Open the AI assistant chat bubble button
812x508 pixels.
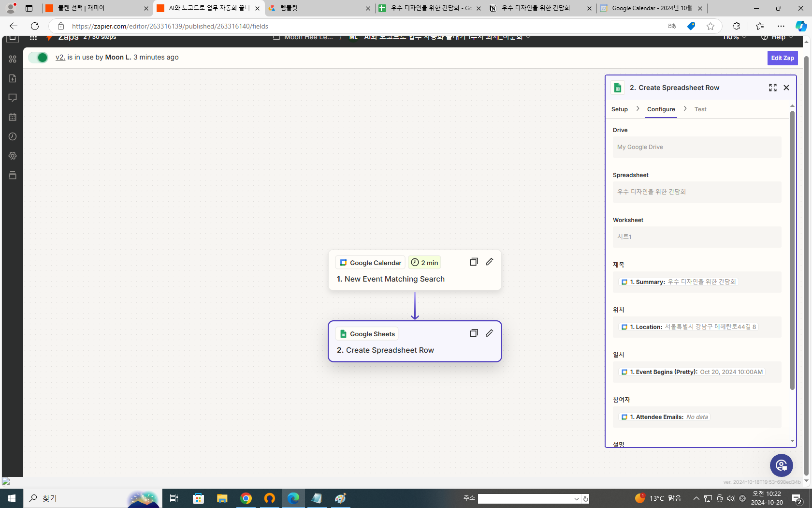pos(782,465)
